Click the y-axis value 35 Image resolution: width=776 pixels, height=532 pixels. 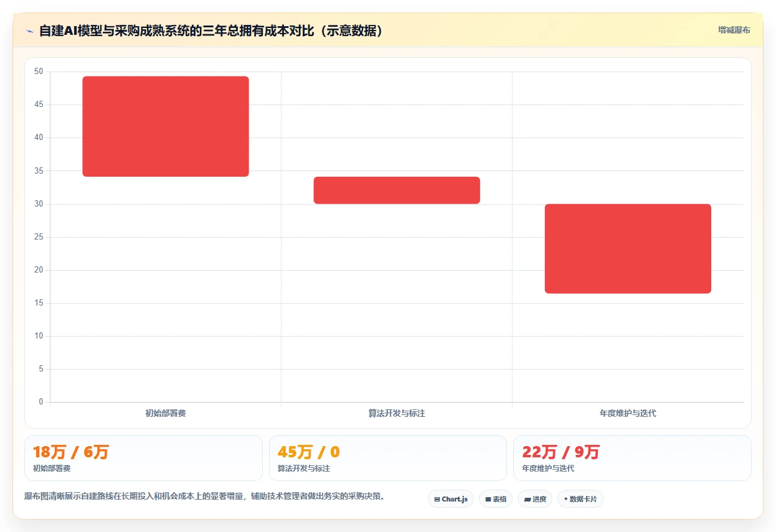coord(39,170)
